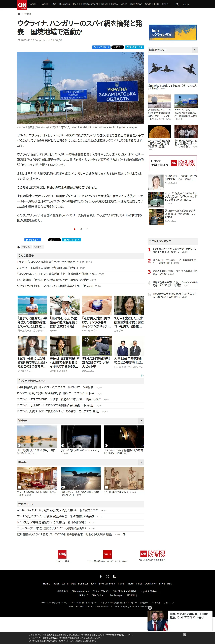This screenshot has height=644, width=215.
Task: Click World breadcrumb link
Action: pyautogui.click(x=28, y=14)
